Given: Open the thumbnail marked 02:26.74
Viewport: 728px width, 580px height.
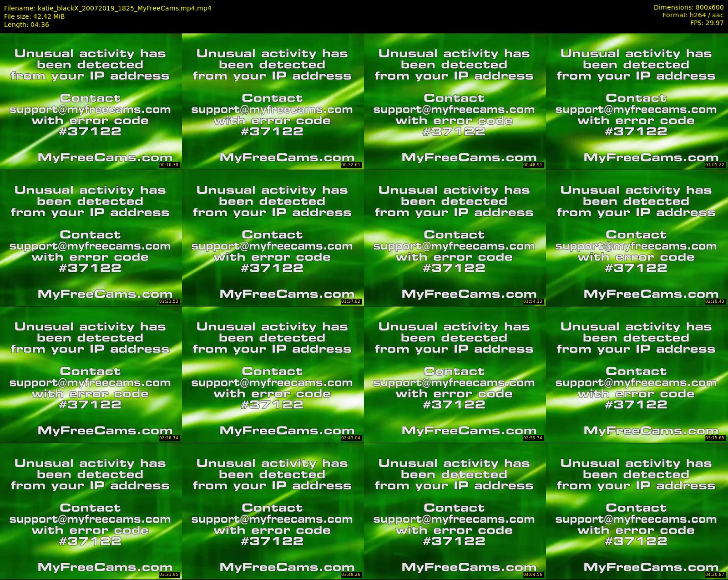Looking at the screenshot, I should (91, 374).
